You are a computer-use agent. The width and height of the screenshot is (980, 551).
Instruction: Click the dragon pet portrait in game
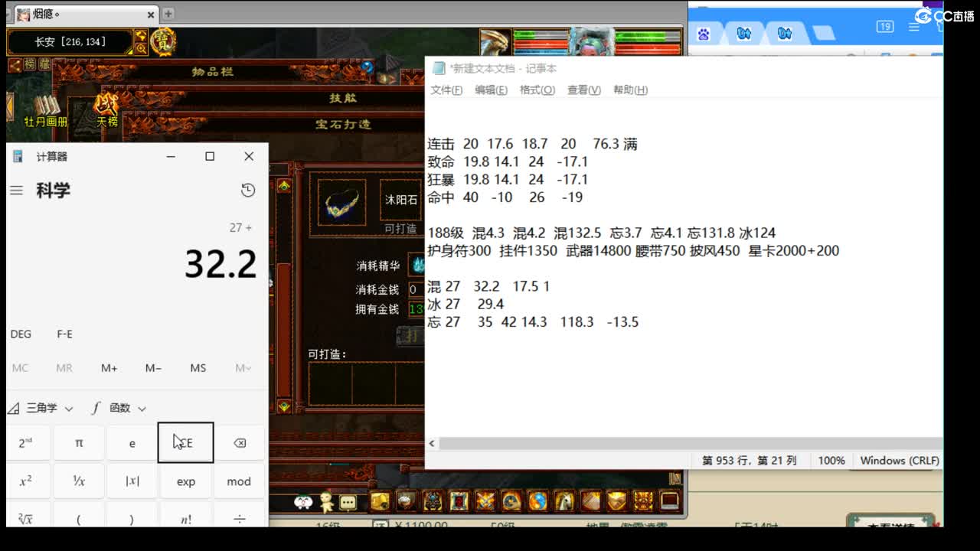tap(495, 42)
